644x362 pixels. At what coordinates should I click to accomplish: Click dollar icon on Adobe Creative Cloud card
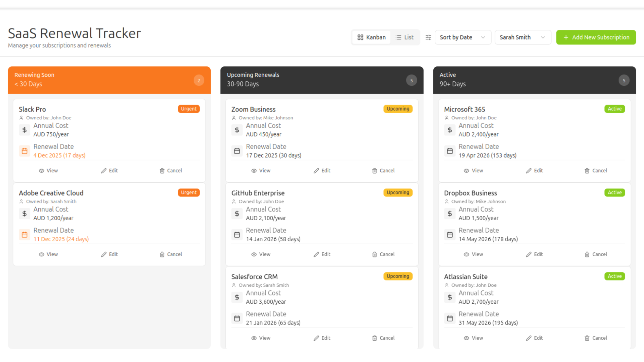(x=25, y=214)
